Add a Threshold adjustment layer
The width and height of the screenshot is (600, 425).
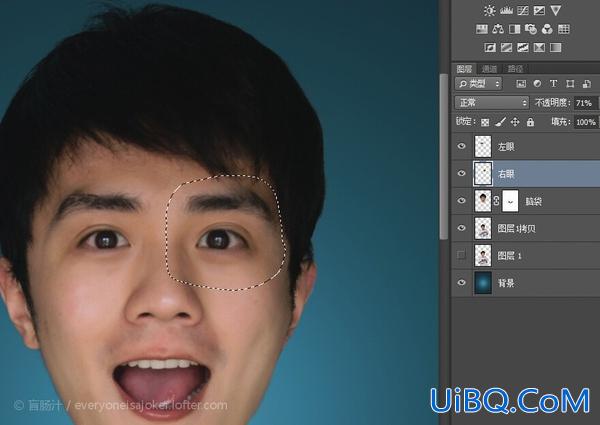(523, 47)
